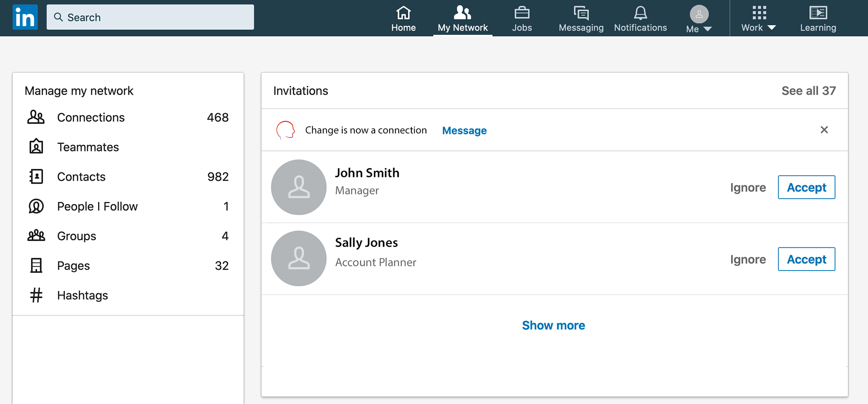Open the Teammates link
868x404 pixels.
(x=88, y=147)
